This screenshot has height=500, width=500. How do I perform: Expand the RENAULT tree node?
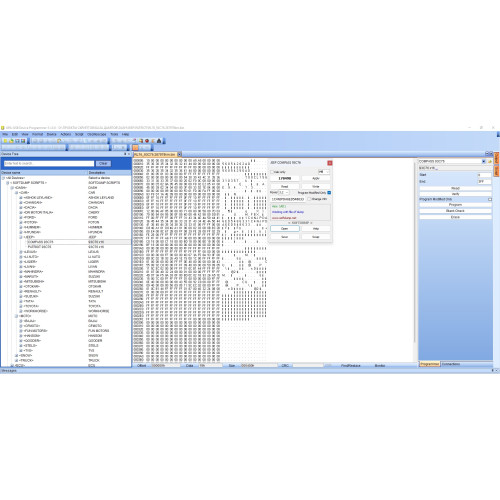(21, 291)
